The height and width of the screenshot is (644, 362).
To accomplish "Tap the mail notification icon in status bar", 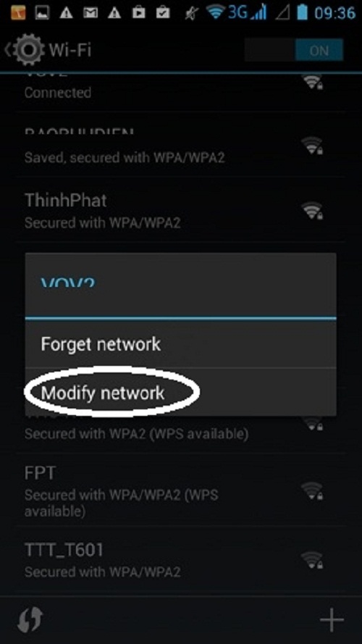I will (90, 13).
